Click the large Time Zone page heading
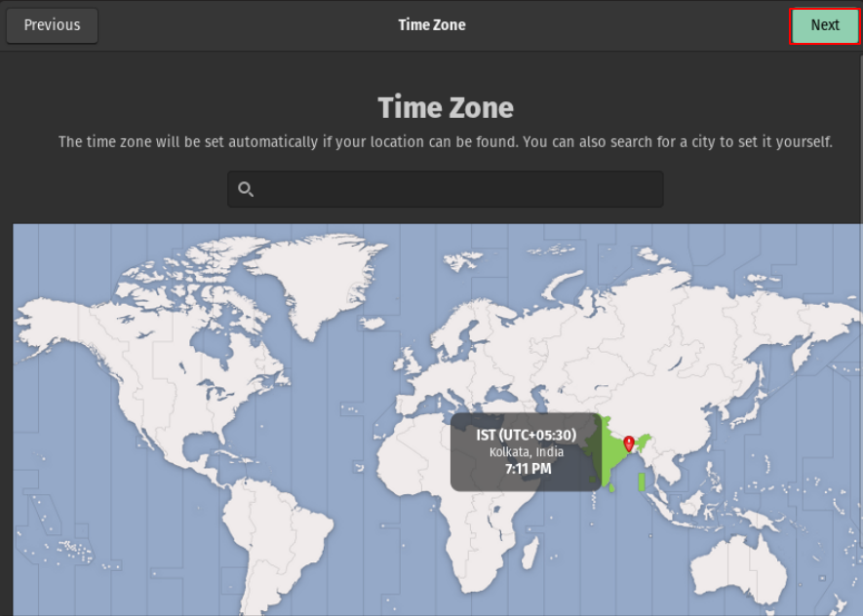Screen dimensions: 863x616 click(x=446, y=107)
